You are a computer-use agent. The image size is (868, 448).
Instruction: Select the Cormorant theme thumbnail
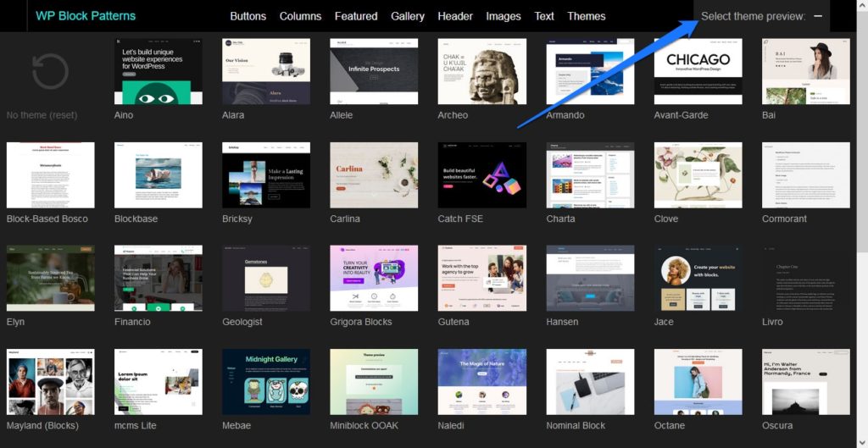tap(806, 174)
